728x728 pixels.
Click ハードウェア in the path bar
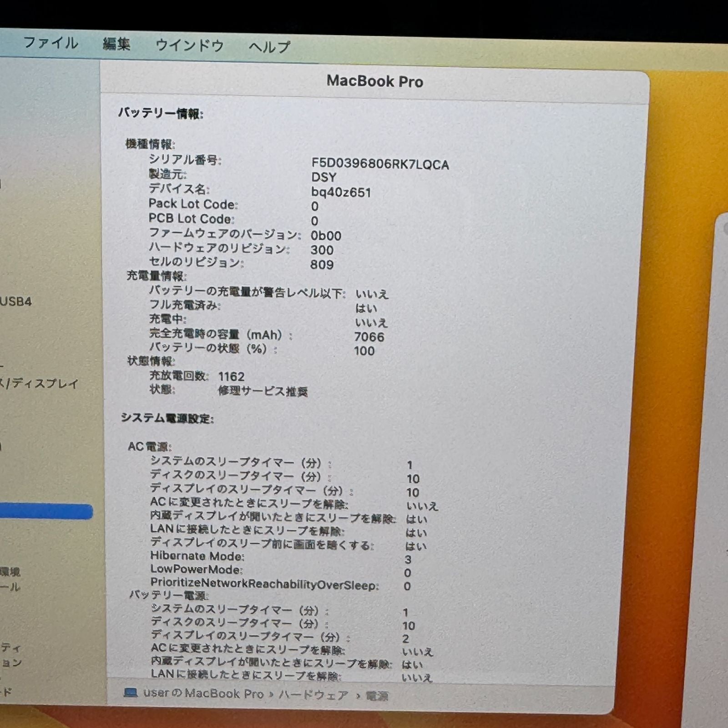point(313,695)
